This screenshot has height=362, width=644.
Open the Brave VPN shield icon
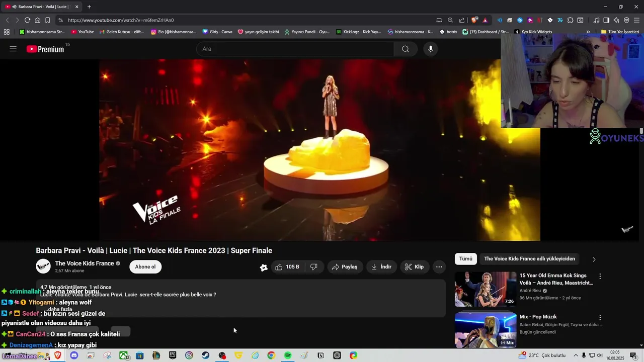click(x=626, y=20)
